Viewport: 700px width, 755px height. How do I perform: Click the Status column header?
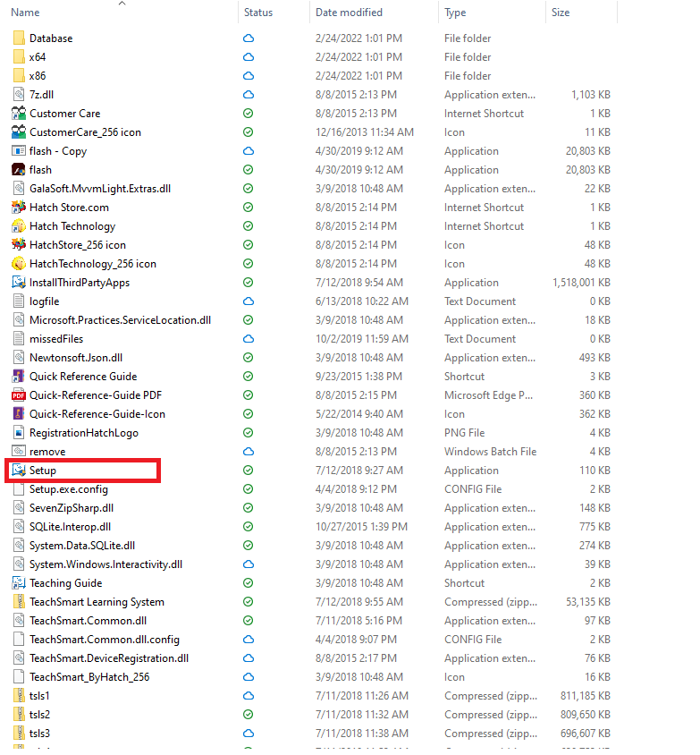(x=258, y=13)
